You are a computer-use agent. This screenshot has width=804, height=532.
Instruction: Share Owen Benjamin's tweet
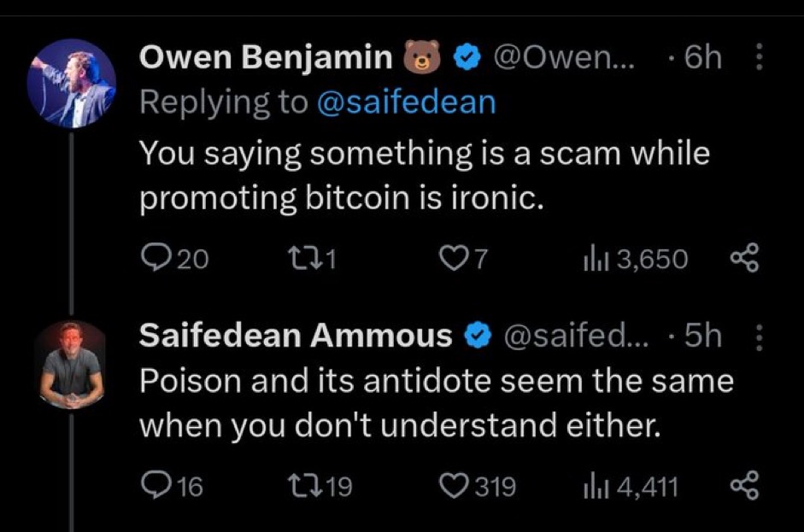click(742, 256)
